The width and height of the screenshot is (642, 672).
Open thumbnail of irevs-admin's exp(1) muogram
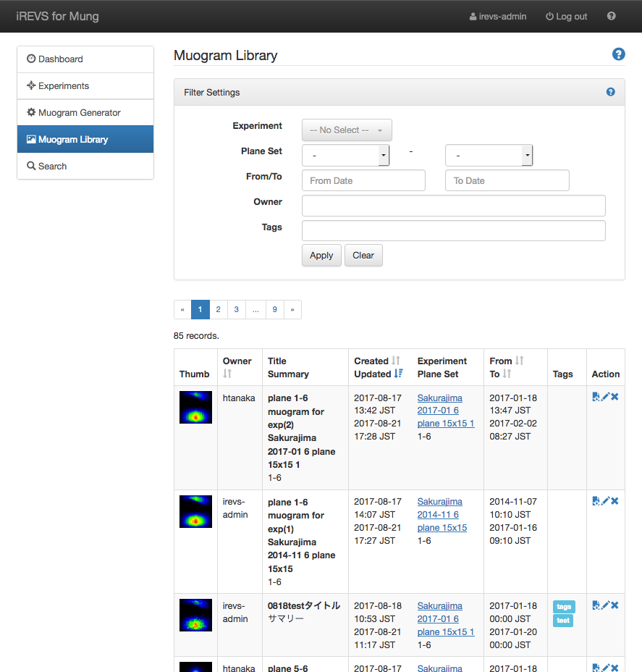pyautogui.click(x=195, y=511)
